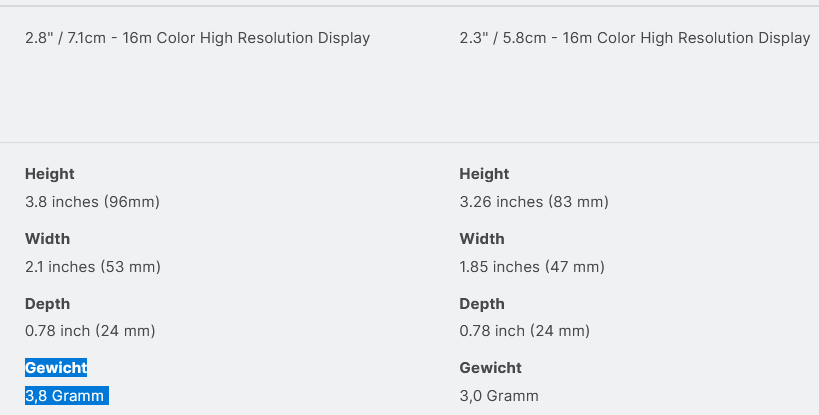The height and width of the screenshot is (415, 819).
Task: Click the 2.8" / 7.1cm display description
Action: [197, 38]
